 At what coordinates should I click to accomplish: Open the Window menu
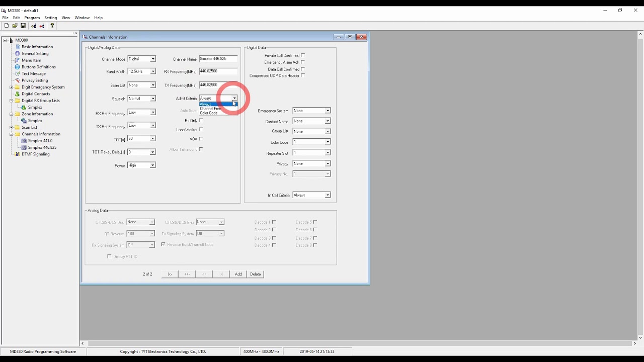82,18
